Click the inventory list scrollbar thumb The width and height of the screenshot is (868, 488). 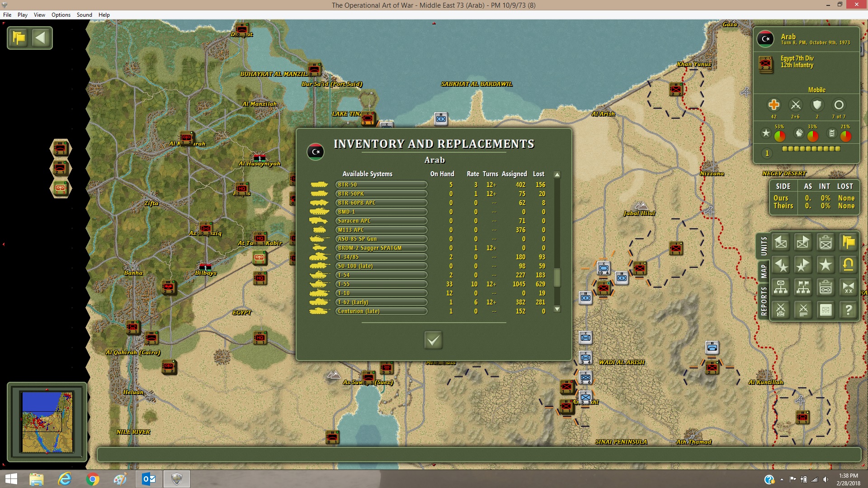(x=557, y=277)
